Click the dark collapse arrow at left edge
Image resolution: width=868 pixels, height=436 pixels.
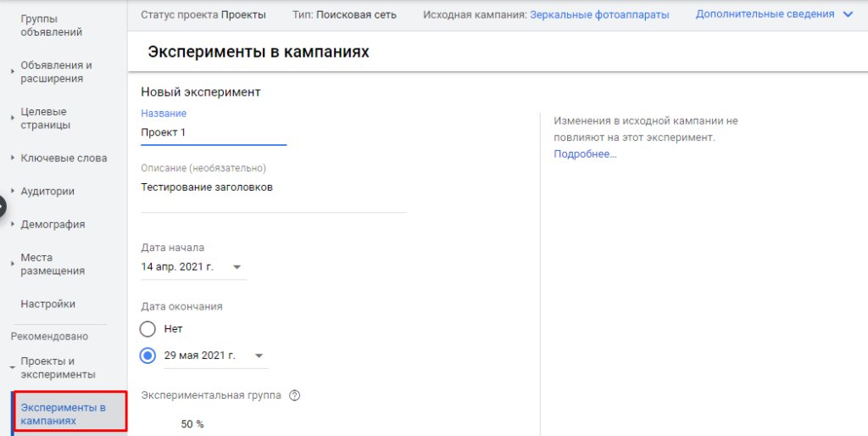tap(2, 207)
